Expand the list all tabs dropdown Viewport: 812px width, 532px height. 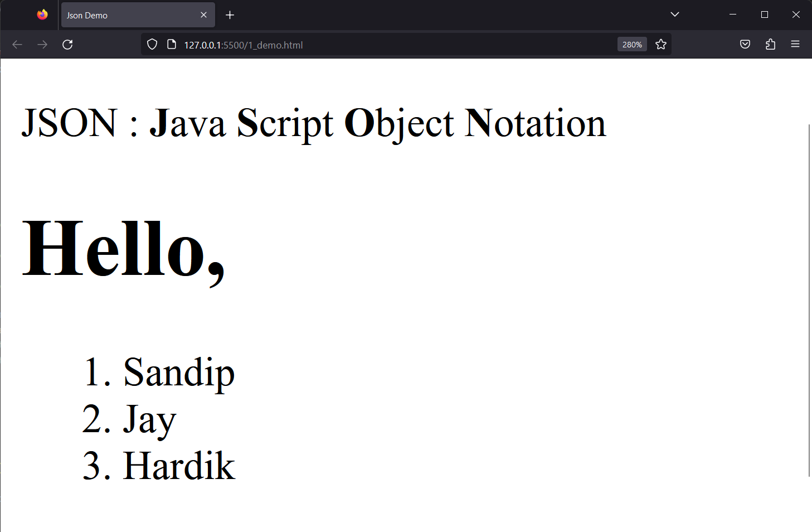click(x=675, y=14)
